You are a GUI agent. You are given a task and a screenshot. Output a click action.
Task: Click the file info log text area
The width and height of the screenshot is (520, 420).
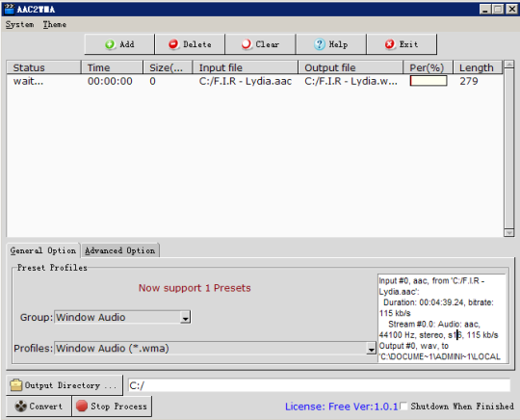click(x=442, y=318)
